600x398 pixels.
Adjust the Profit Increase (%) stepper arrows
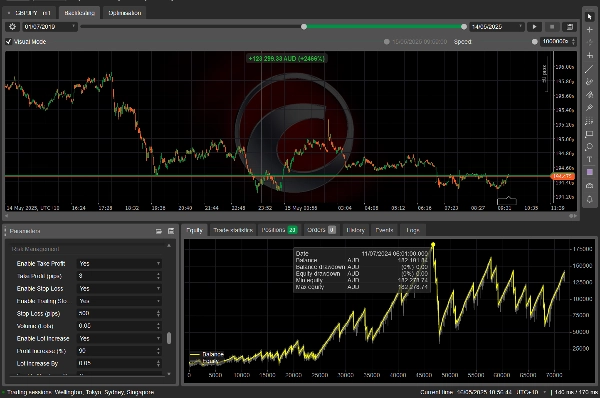(x=158, y=351)
